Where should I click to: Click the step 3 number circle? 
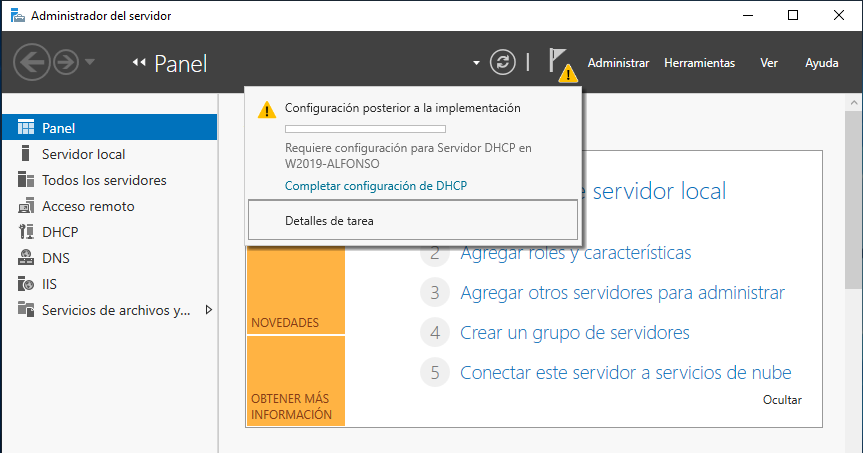(435, 292)
